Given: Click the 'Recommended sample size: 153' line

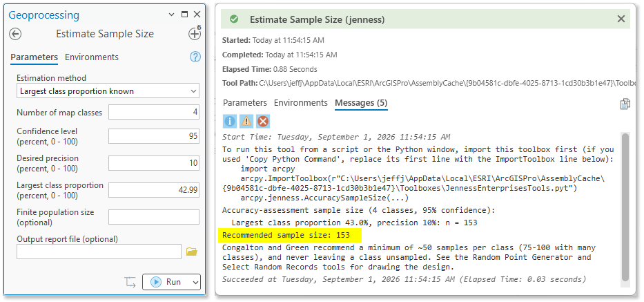Looking at the screenshot, I should point(286,236).
